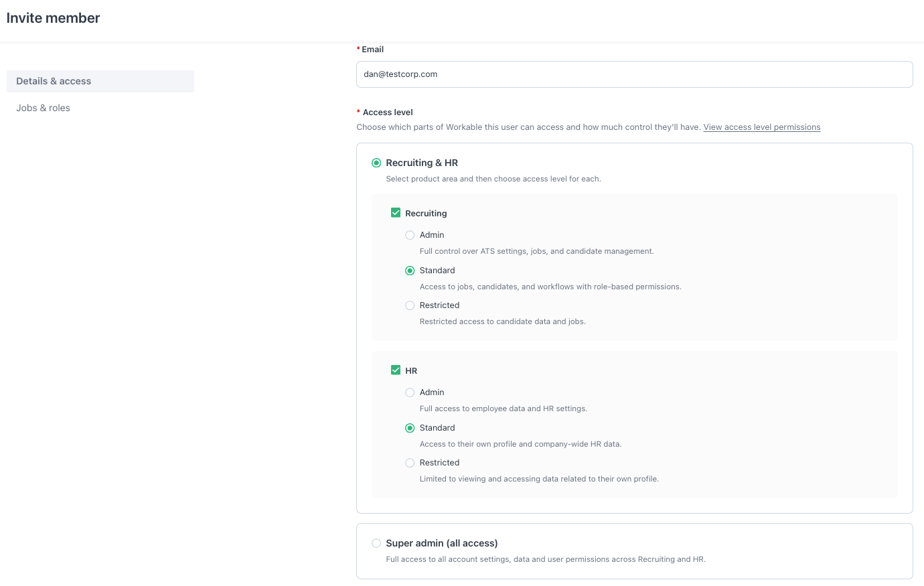Select Standard access under Recruiting
Screen dimensions: 924x586
[x=410, y=271]
